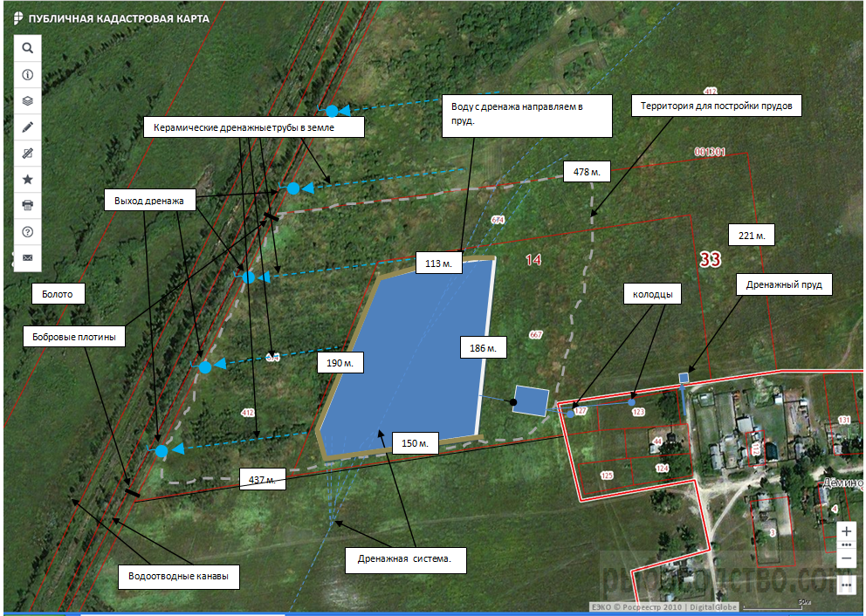
Task: Expand the dots between zoom buttons
Action: [846, 544]
